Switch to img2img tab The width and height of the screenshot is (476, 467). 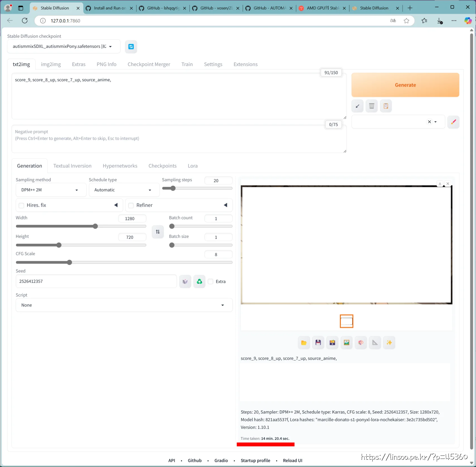tap(51, 64)
